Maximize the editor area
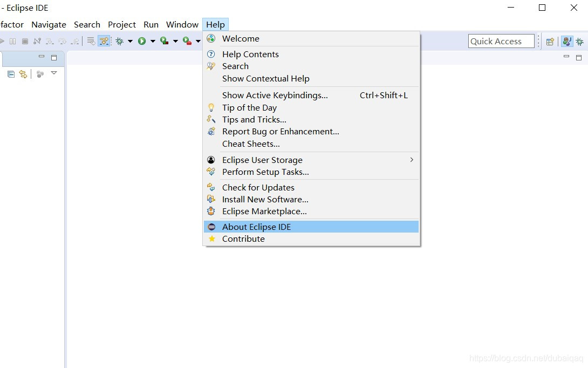Viewport: 588px width, 368px height. [x=579, y=57]
